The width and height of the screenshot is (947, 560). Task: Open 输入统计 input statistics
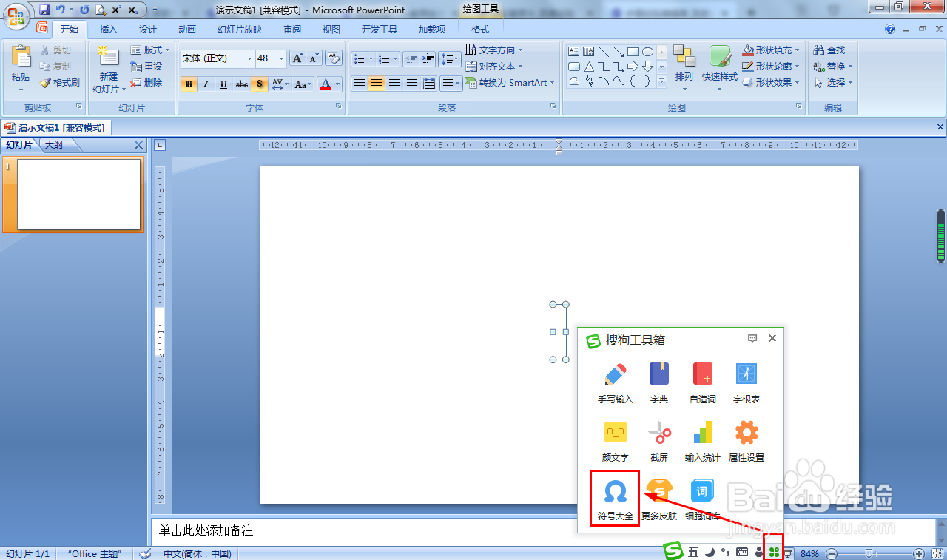click(702, 441)
